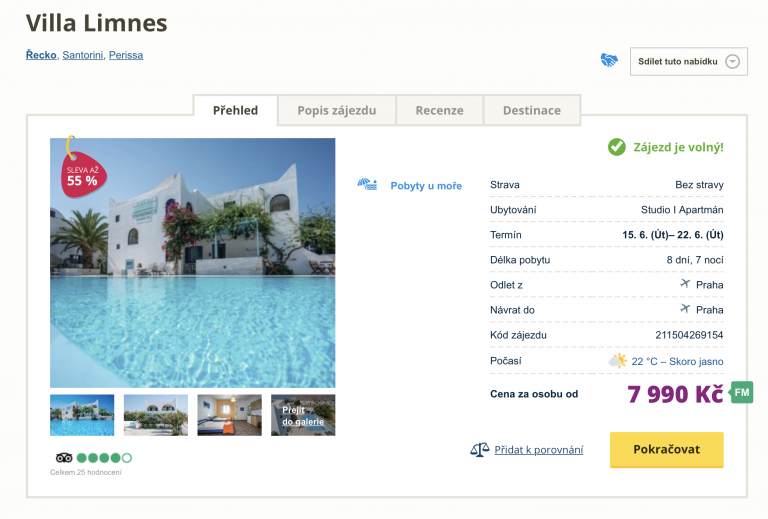
Task: Click the green FM badge by price
Action: [741, 392]
